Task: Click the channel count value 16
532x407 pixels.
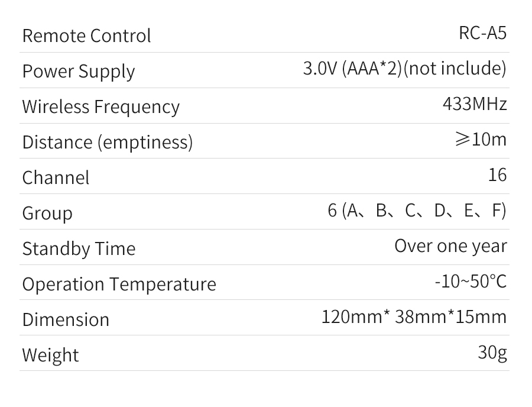Action: point(497,175)
